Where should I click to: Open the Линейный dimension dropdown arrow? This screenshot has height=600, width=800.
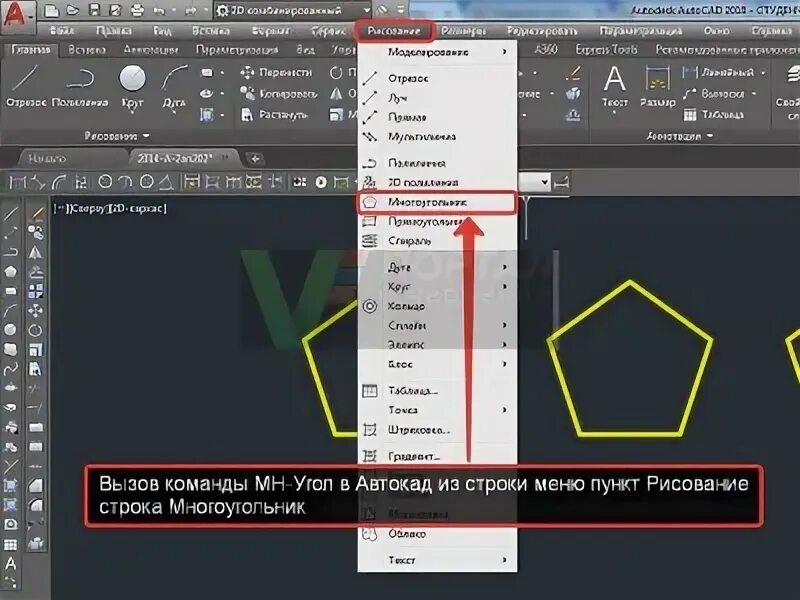coord(763,72)
